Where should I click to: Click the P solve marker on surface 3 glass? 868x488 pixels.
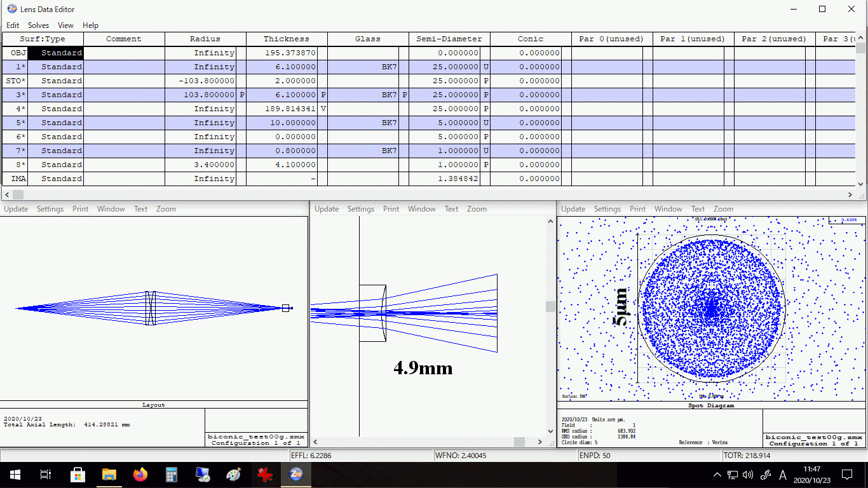[x=404, y=95]
